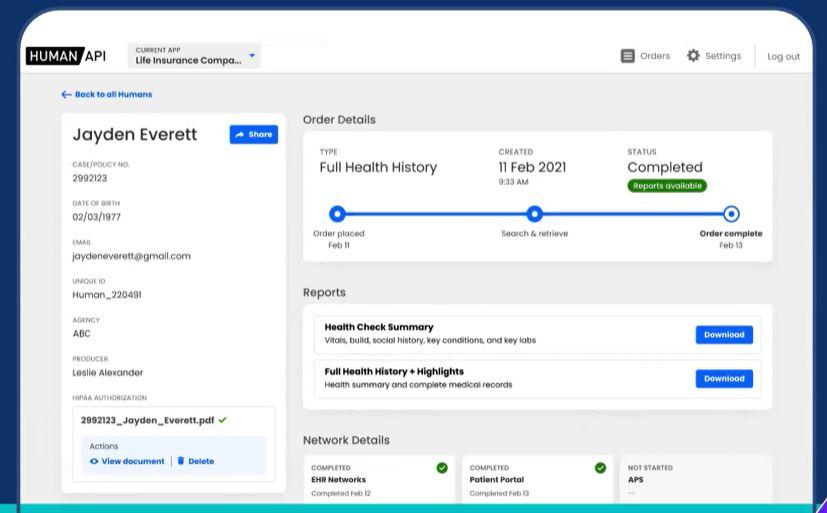The width and height of the screenshot is (827, 513).
Task: Click the back arrow to all Humans
Action: point(67,95)
